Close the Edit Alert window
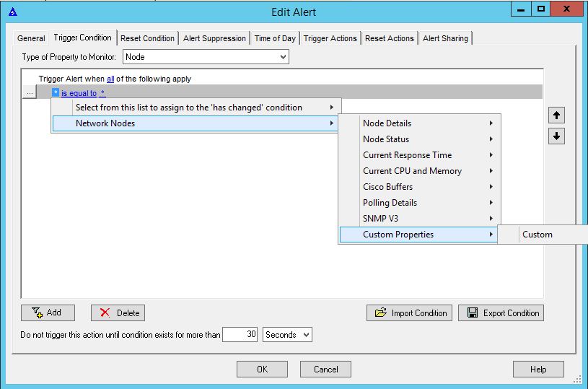Screen dimensions: 588x389 [x=566, y=9]
